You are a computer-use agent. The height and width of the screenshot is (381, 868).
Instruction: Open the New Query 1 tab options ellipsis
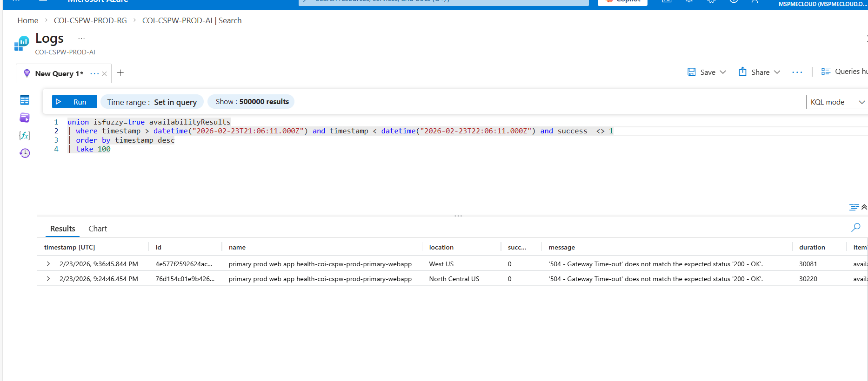click(x=94, y=73)
